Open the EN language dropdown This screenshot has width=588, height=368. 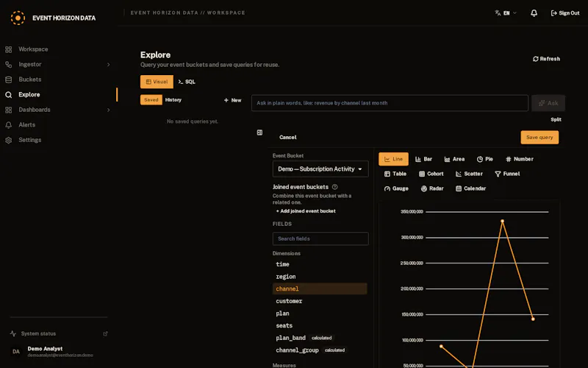(x=506, y=13)
